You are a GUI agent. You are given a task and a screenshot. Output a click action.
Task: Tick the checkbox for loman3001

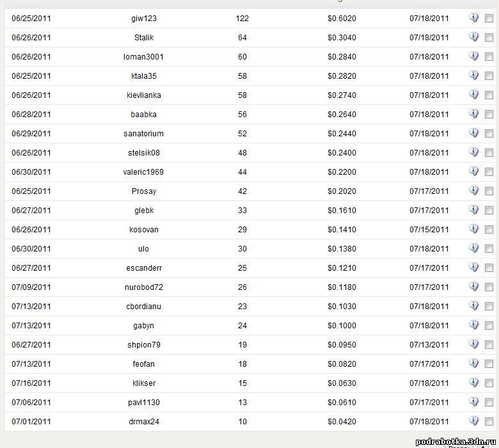click(x=489, y=57)
